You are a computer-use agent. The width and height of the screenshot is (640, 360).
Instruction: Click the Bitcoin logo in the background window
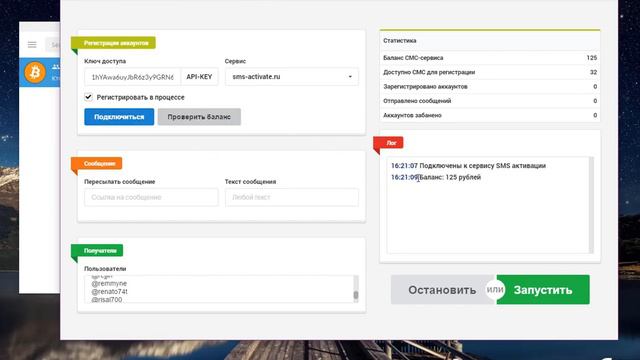pyautogui.click(x=35, y=72)
